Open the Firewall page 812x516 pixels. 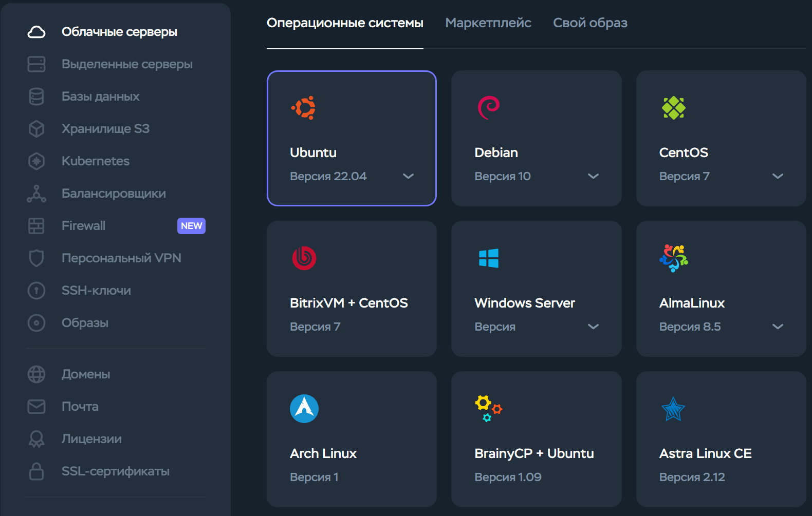coord(83,226)
